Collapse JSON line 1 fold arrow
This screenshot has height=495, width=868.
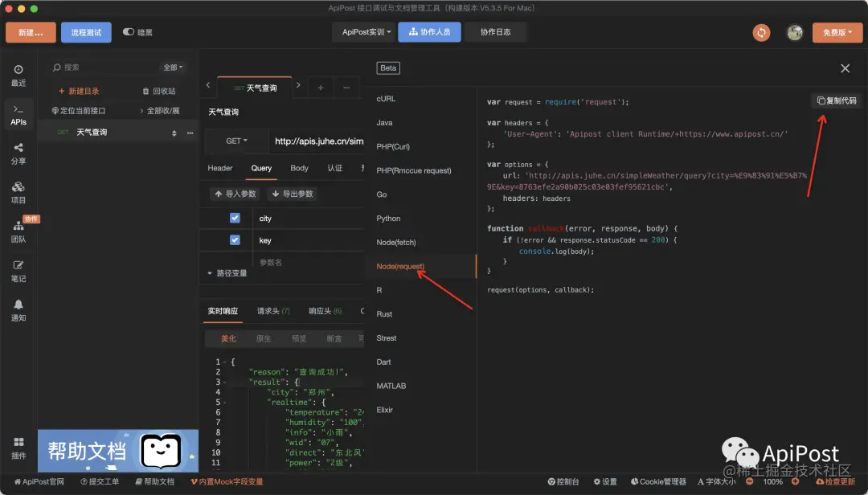pos(225,362)
